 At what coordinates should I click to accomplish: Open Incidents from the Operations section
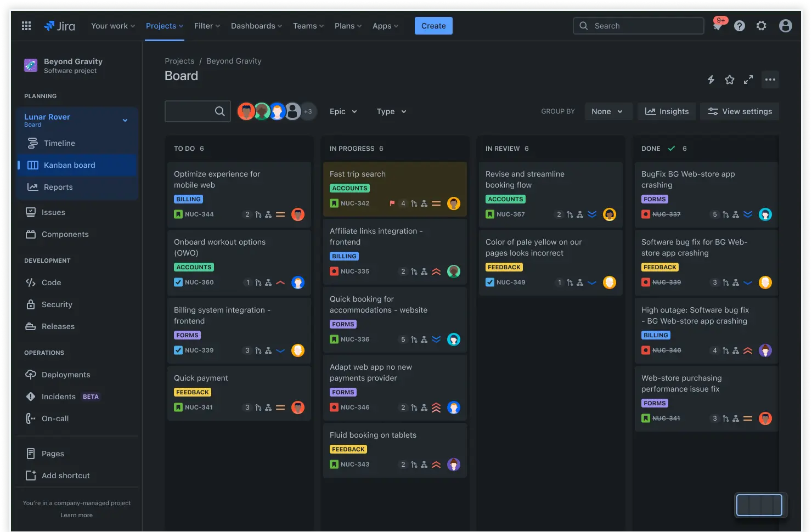(x=59, y=397)
